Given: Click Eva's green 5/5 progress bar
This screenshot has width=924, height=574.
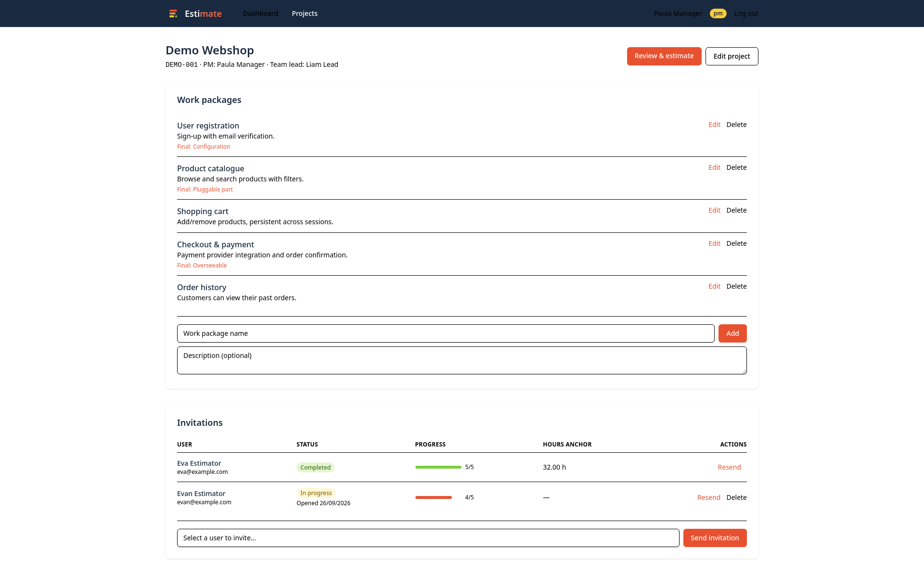Looking at the screenshot, I should pyautogui.click(x=438, y=467).
